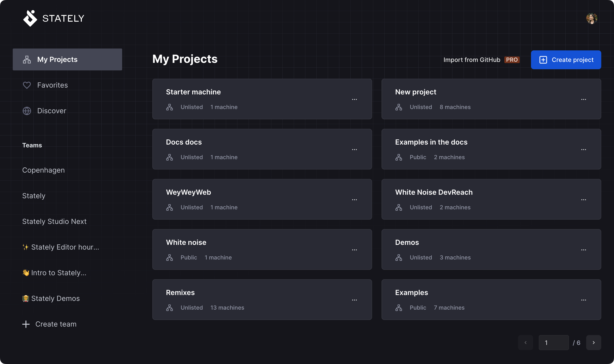This screenshot has width=614, height=364.
Task: Click the Create project button
Action: tap(566, 60)
